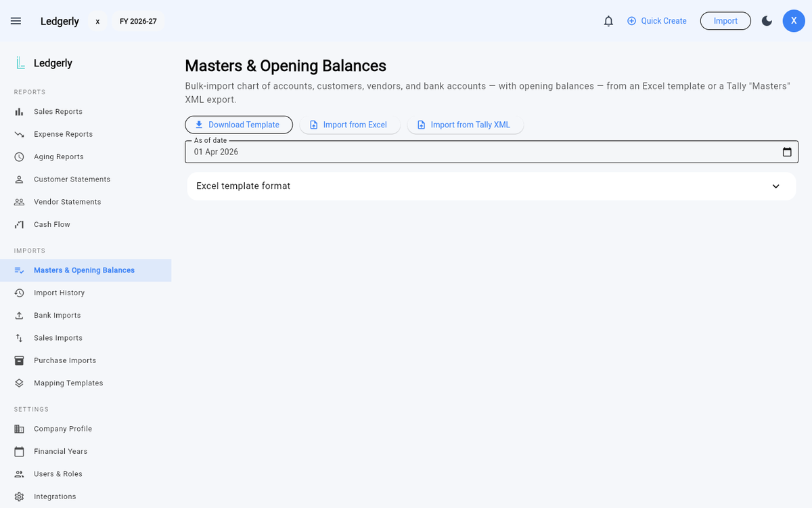Open Company Profile settings

[x=85, y=429]
